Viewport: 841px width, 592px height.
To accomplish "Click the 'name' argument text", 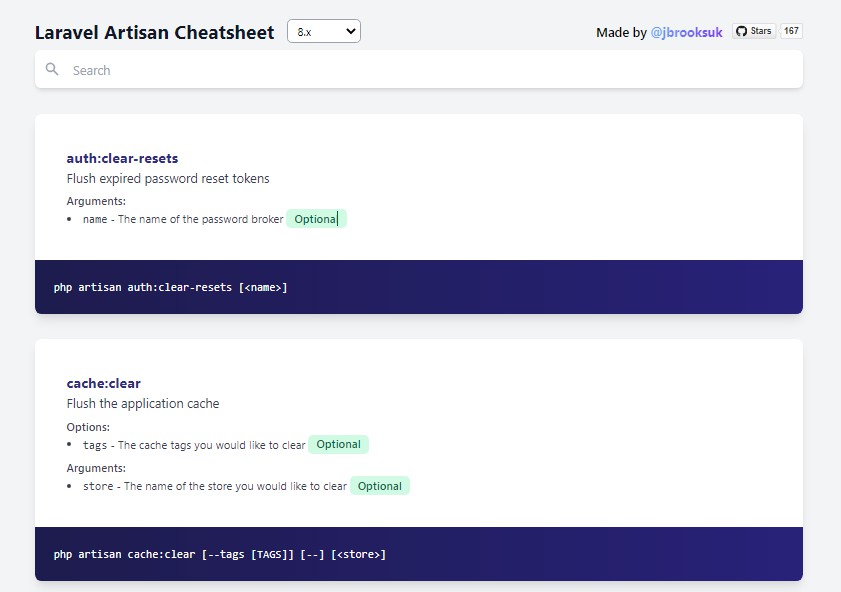I will tap(95, 219).
